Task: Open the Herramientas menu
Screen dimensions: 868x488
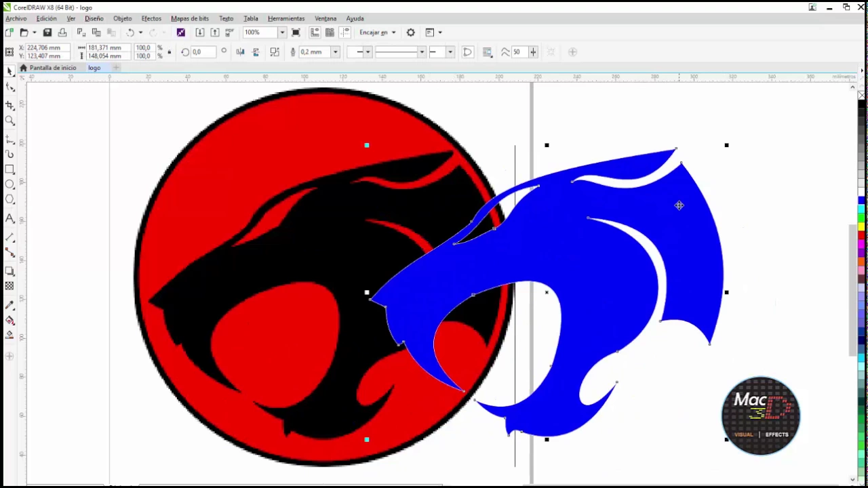Action: coord(286,18)
